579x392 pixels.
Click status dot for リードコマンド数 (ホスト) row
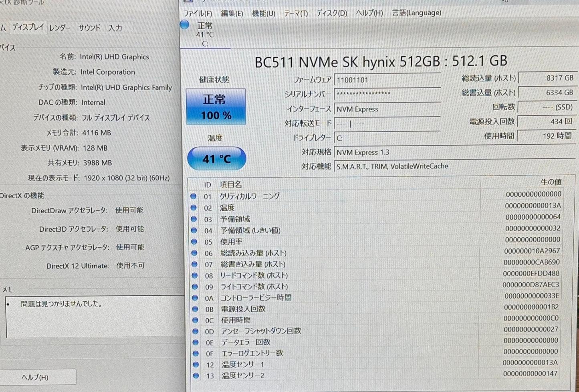tap(195, 275)
